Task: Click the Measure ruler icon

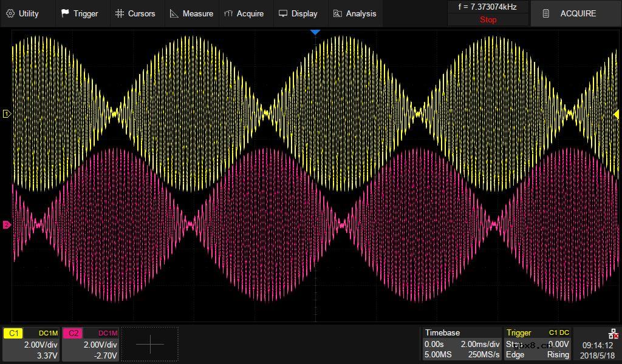Action: pos(174,13)
